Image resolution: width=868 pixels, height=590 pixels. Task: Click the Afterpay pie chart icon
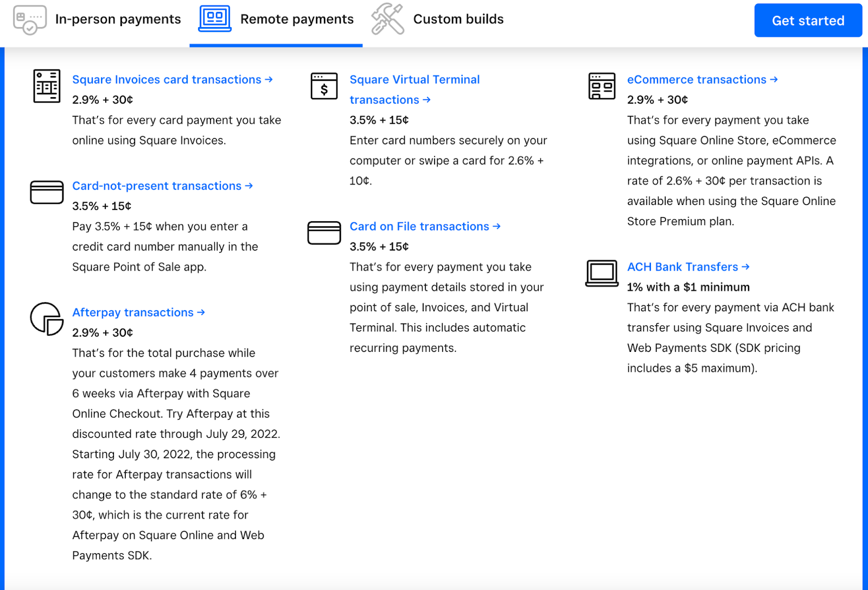tap(47, 319)
